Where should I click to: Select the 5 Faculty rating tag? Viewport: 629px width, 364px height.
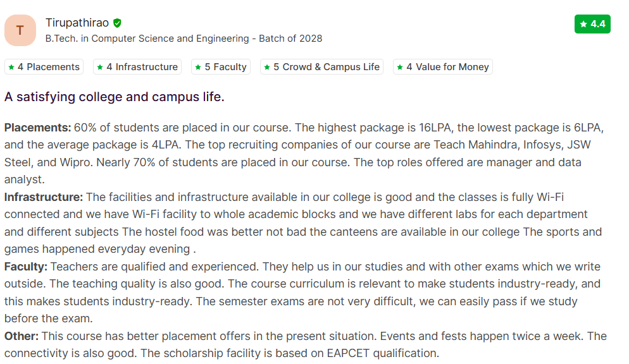click(x=221, y=67)
